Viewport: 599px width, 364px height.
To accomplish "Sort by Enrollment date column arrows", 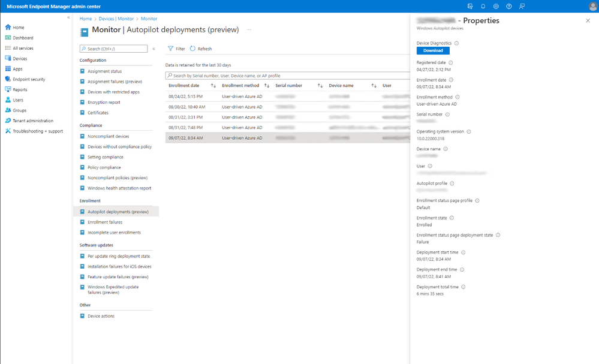I will coord(213,86).
